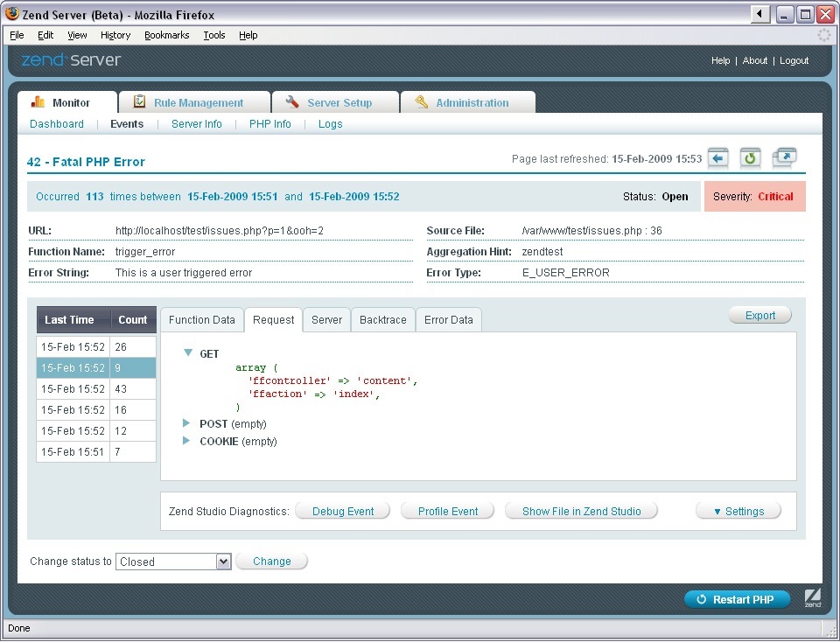Viewport: 840px width, 642px height.
Task: Select the Events sub-page
Action: click(x=127, y=123)
